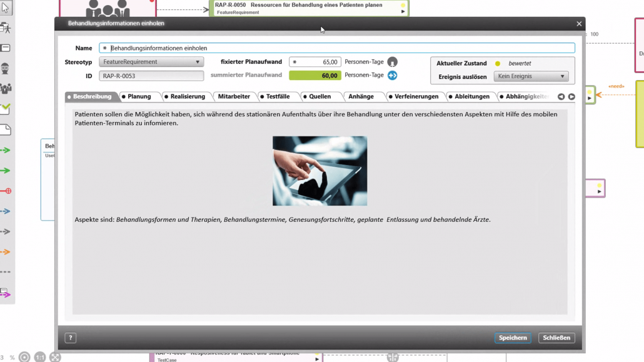The image size is (644, 362).
Task: Expand the RAP-R-0050 requirement box triangle
Action: 403,12
